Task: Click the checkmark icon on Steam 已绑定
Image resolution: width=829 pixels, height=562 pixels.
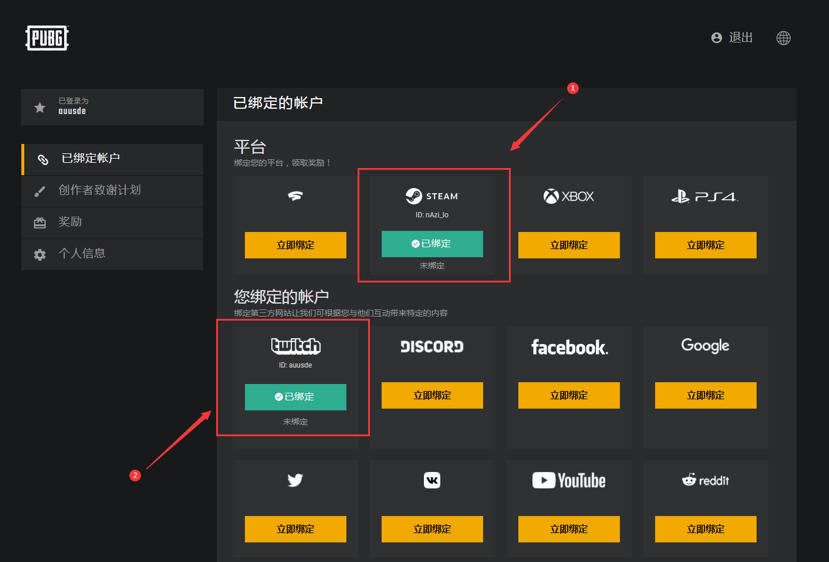Action: pos(416,244)
